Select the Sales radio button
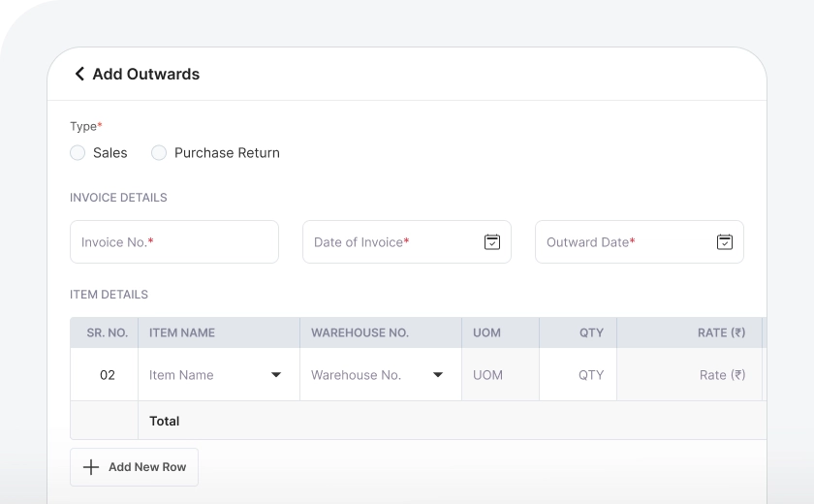 click(78, 153)
